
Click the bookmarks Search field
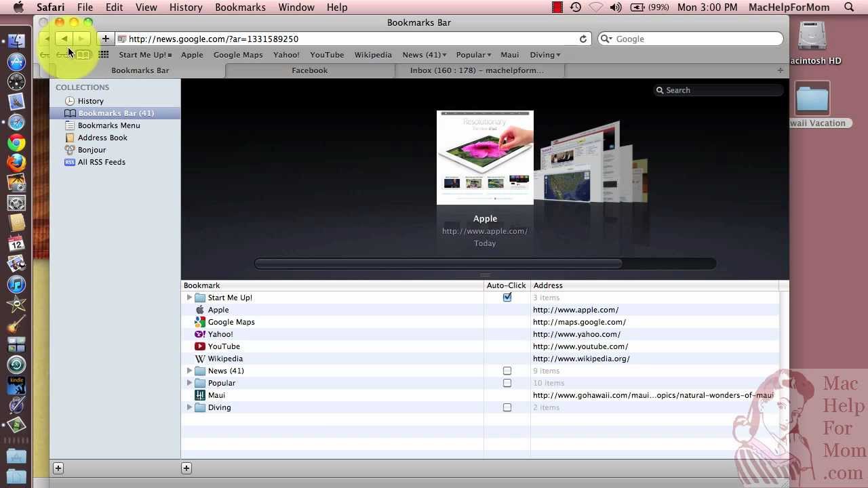point(717,90)
